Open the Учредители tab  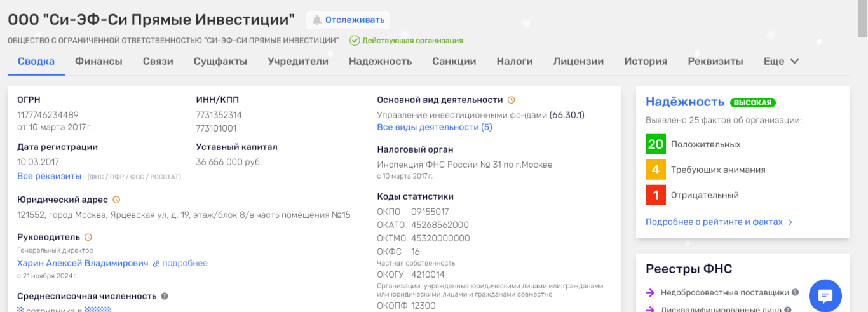[x=298, y=62]
